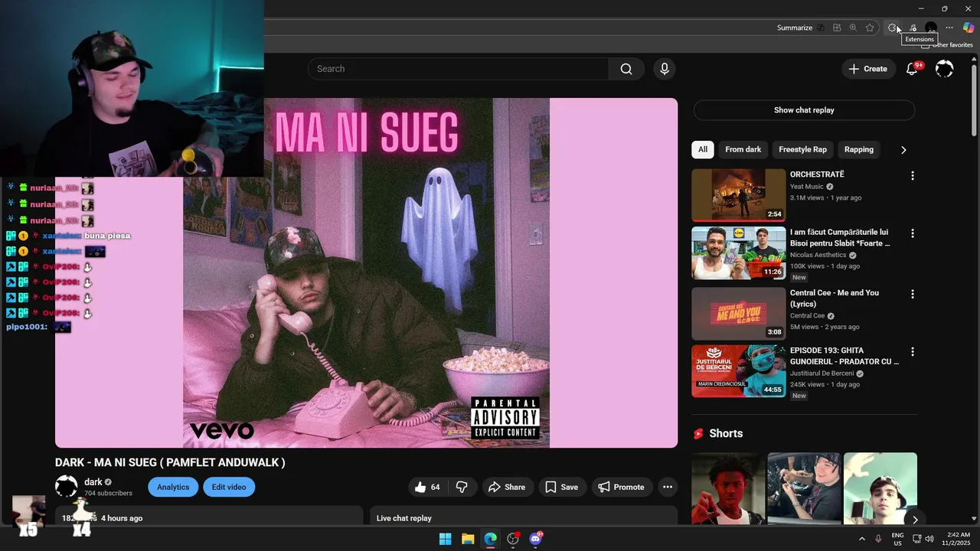Screen dimensions: 980x551
Task: Click the OBS icon on taskbar
Action: [x=513, y=539]
